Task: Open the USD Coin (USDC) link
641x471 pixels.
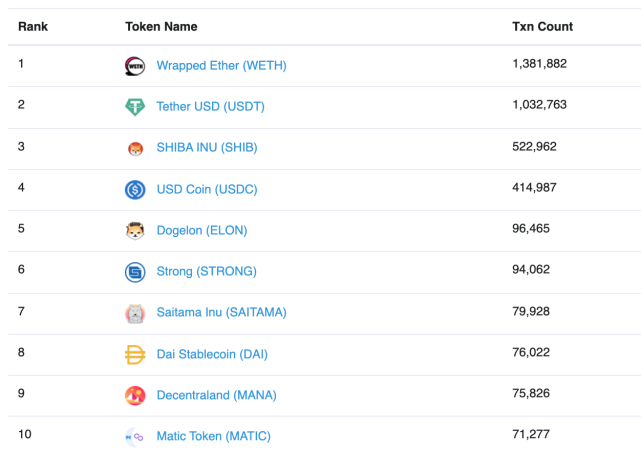Action: coord(207,189)
